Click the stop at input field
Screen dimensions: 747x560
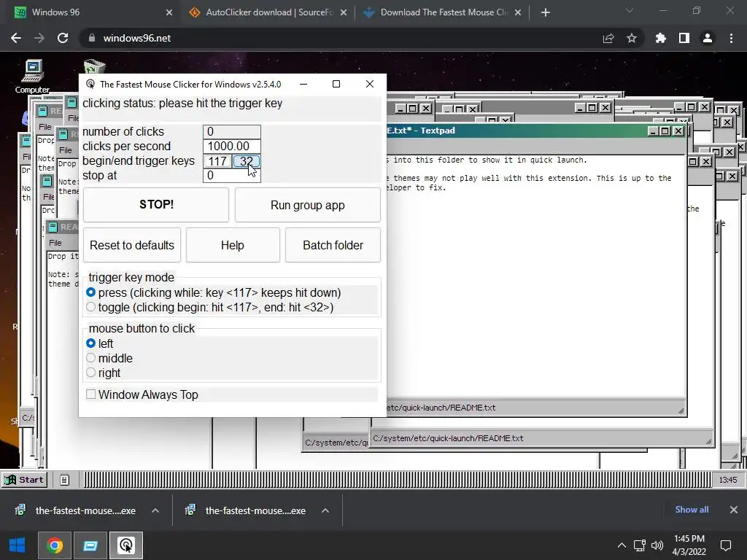tap(232, 175)
